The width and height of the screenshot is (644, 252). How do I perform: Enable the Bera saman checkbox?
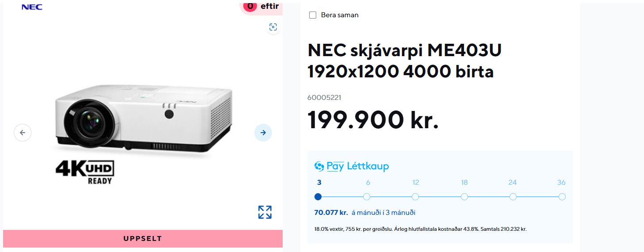coord(313,15)
